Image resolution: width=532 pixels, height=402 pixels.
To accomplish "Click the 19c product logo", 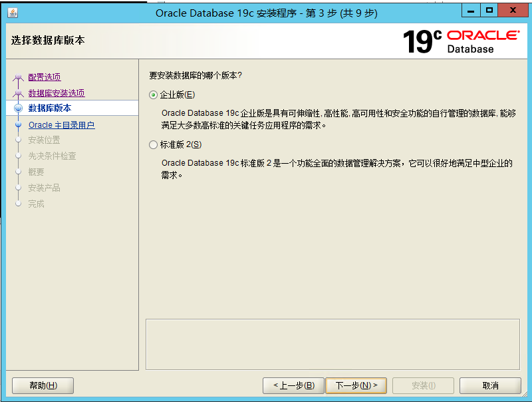I will [422, 40].
